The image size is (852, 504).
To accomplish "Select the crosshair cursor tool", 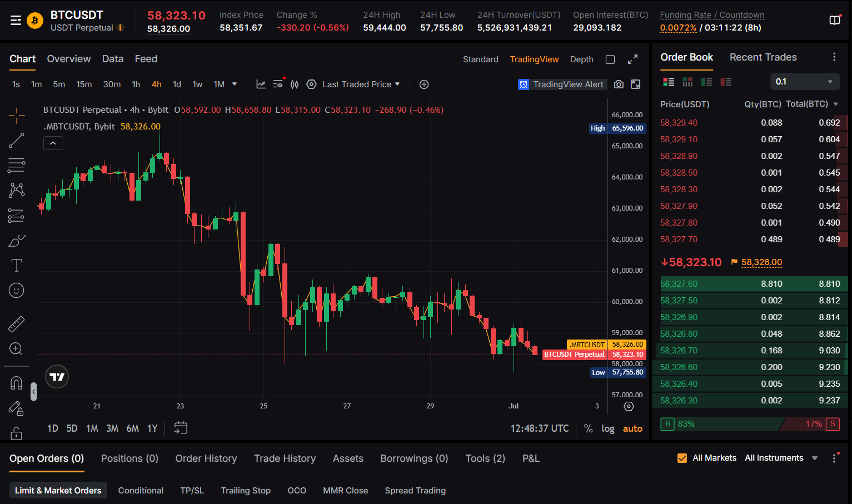I will (x=17, y=115).
